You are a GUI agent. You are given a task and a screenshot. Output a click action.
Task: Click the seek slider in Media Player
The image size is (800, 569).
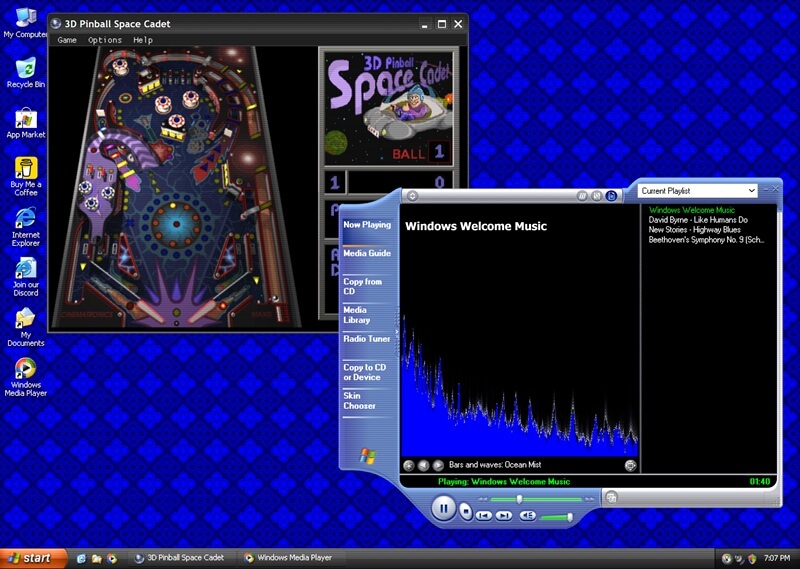click(x=536, y=499)
